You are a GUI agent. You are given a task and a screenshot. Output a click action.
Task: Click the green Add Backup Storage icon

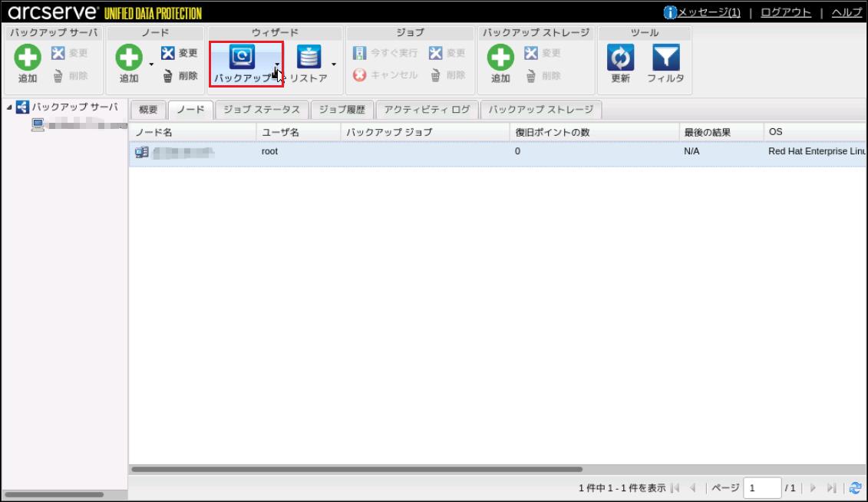point(500,58)
